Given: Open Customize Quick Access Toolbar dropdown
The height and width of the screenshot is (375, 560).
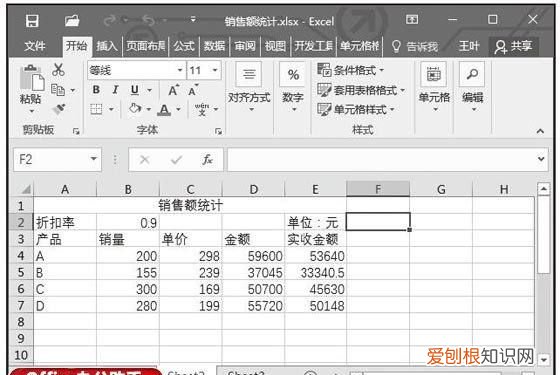Looking at the screenshot, I should 193,19.
